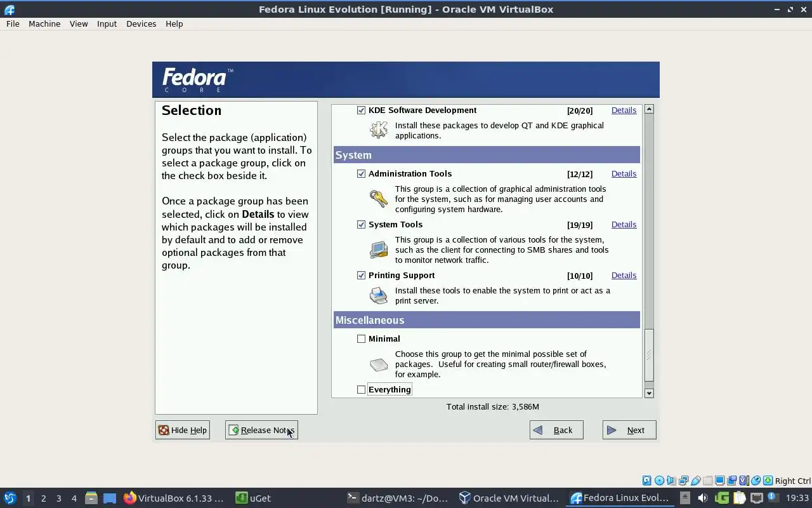The image size is (812, 508).
Task: Click the 'Miscellaneous' section header
Action: coord(487,320)
